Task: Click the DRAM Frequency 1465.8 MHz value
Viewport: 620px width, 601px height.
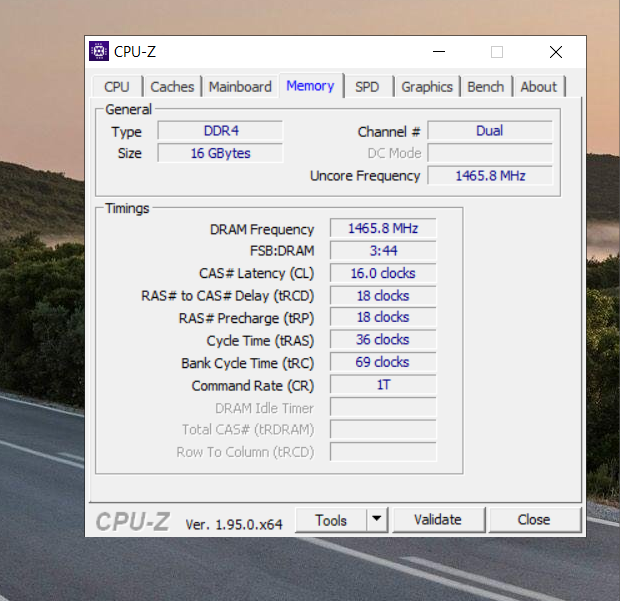Action: (x=383, y=228)
